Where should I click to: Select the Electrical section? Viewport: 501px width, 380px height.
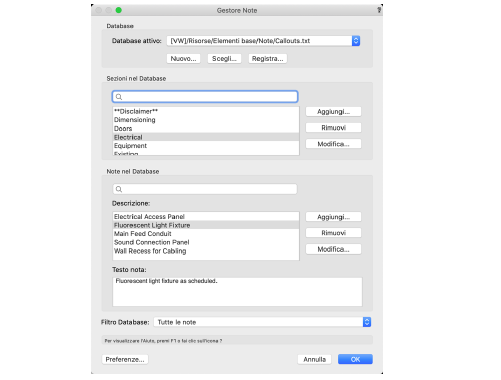(x=206, y=137)
